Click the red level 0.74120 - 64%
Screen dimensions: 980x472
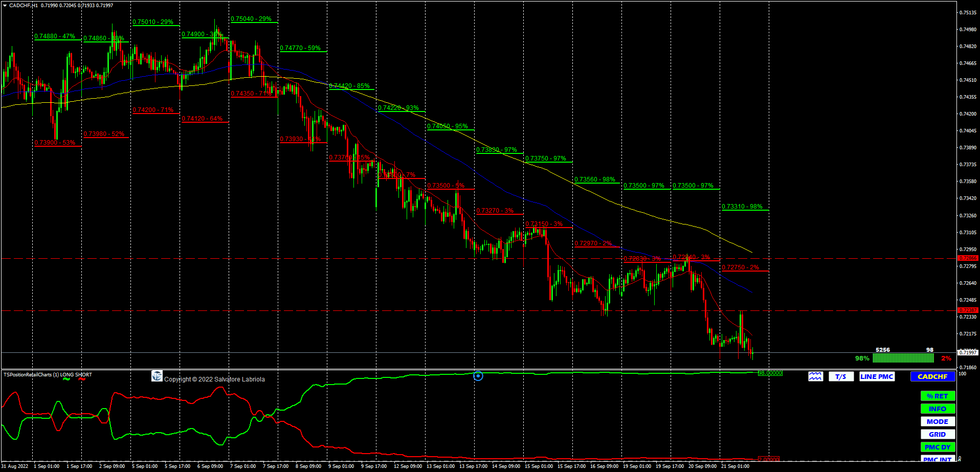pyautogui.click(x=202, y=119)
